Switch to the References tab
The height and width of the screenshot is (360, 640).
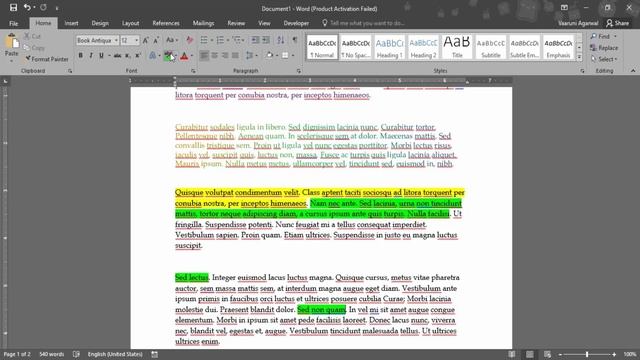coord(166,23)
